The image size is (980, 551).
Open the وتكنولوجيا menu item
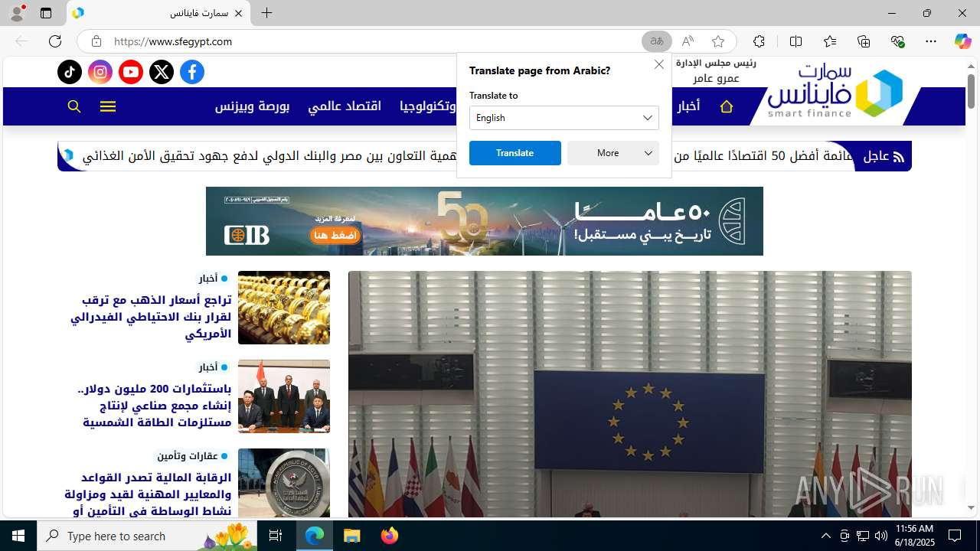click(429, 106)
